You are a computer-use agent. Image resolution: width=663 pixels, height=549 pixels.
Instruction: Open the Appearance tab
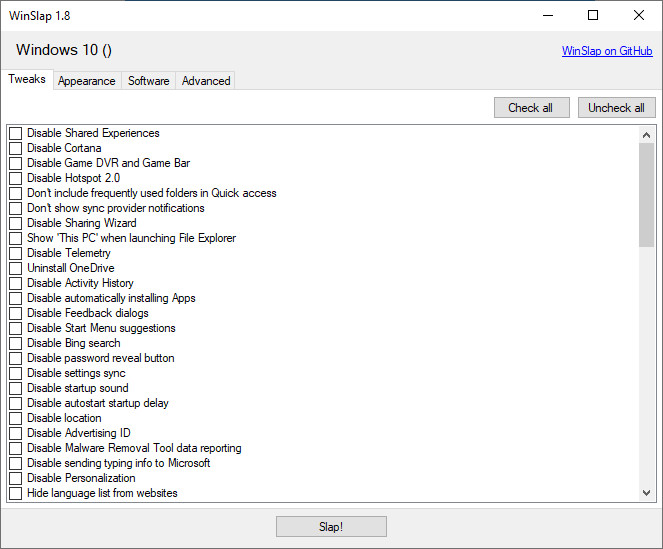87,81
